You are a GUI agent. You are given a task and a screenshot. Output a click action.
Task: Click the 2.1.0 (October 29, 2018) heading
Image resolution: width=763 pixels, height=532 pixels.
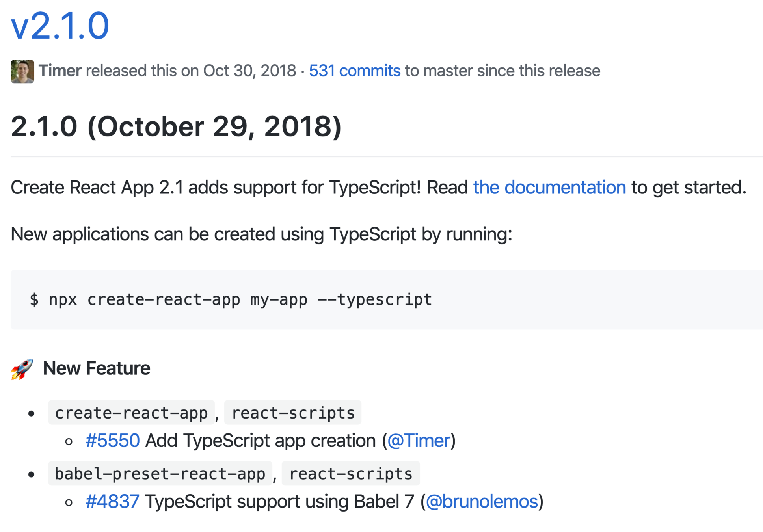click(176, 127)
